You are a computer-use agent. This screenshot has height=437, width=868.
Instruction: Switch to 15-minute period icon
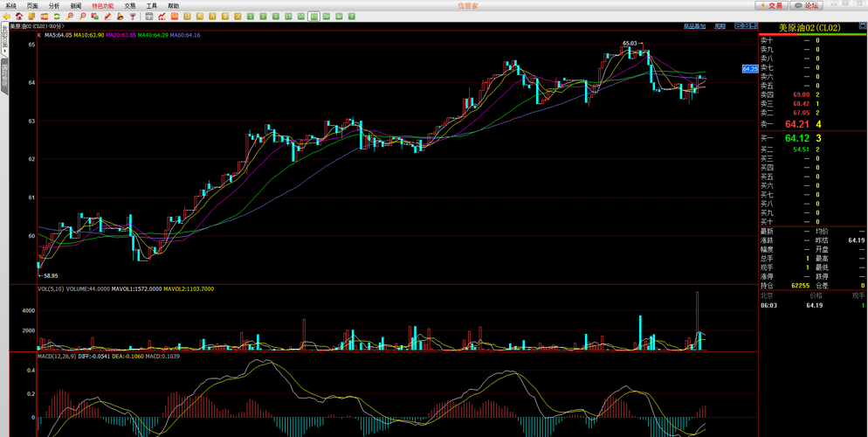coord(288,17)
